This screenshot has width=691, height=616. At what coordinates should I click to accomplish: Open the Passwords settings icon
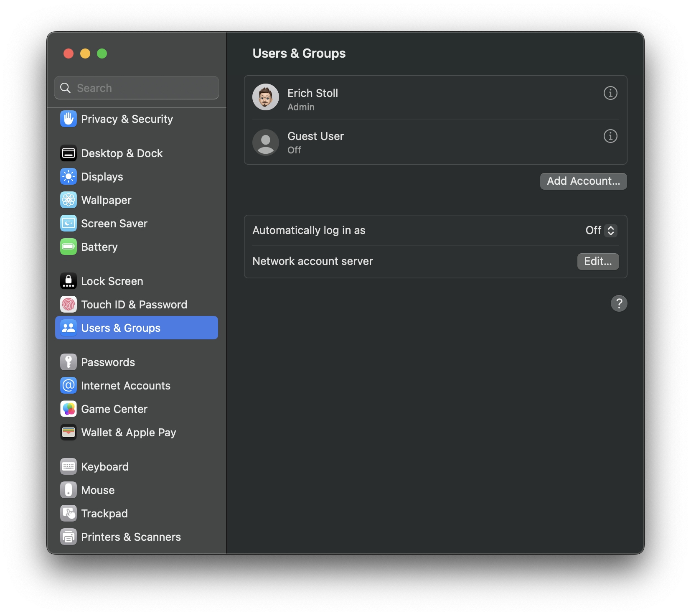click(x=68, y=362)
